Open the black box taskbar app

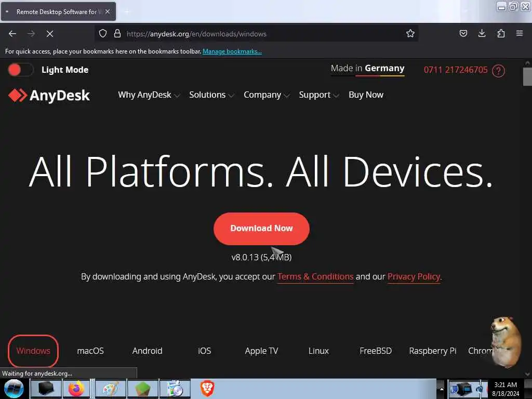pyautogui.click(x=46, y=389)
